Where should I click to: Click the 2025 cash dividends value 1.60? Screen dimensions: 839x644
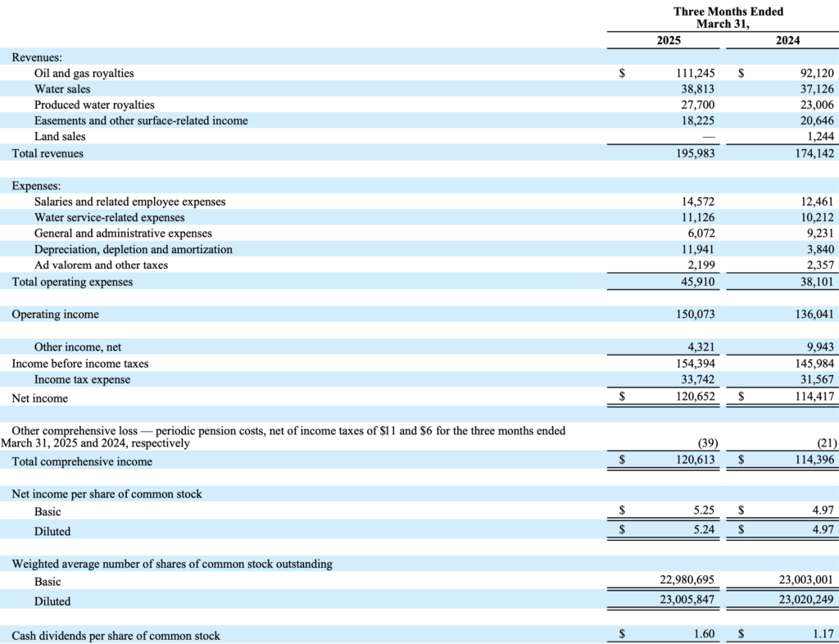point(704,635)
